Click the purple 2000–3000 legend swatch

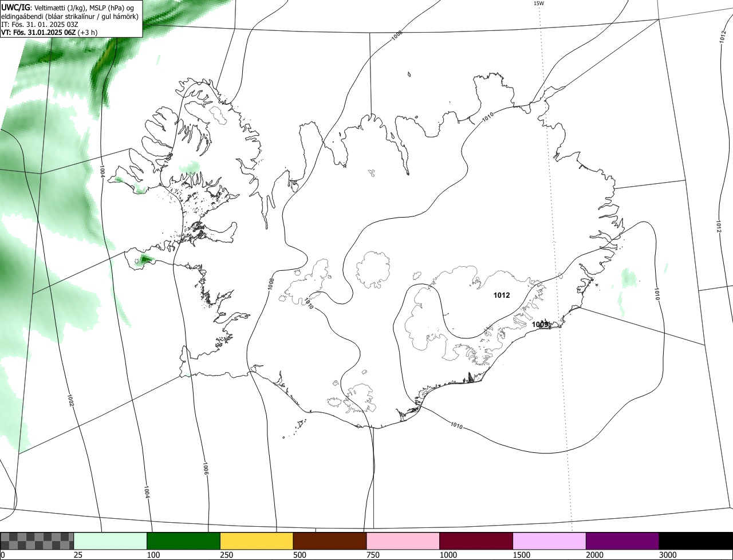click(x=622, y=541)
